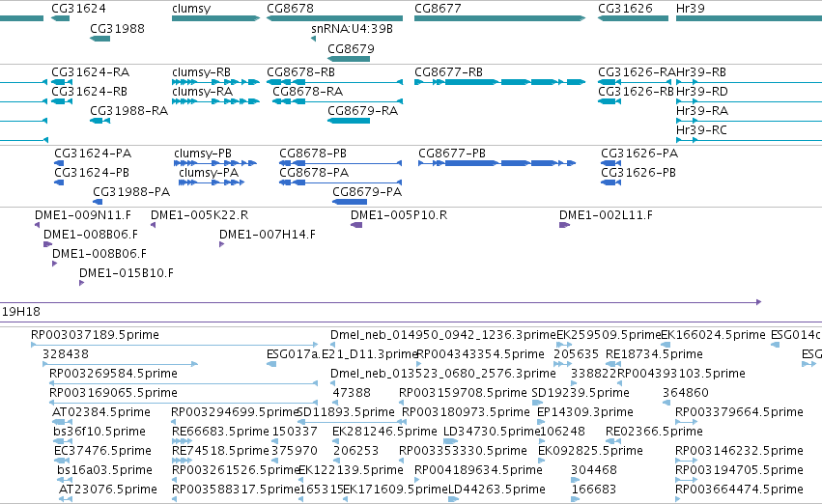The image size is (822, 504).
Task: Click EST bs36f10.5prime
Action: 99,432
